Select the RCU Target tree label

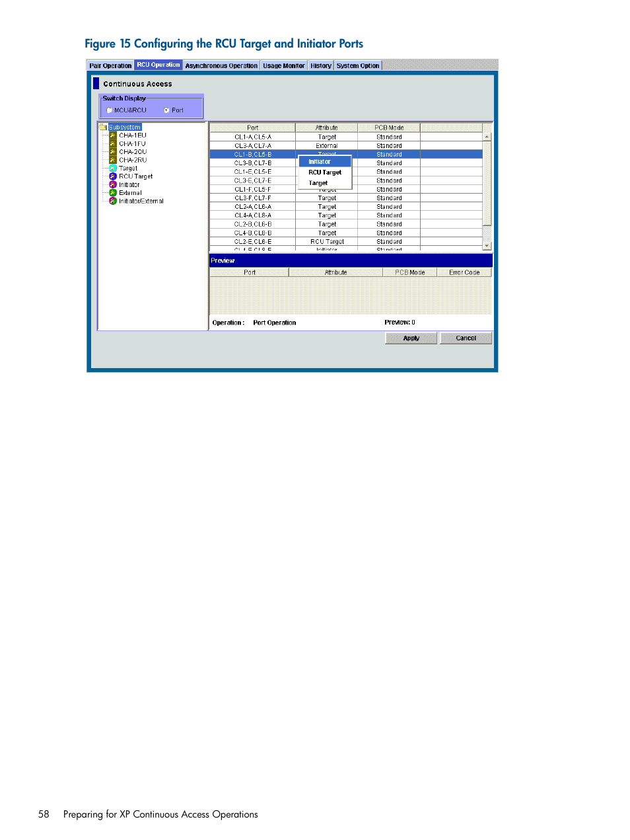tap(135, 176)
